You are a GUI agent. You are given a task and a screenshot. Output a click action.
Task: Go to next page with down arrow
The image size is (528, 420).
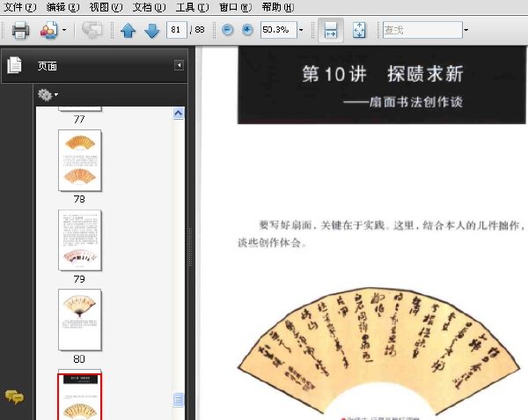tap(152, 31)
